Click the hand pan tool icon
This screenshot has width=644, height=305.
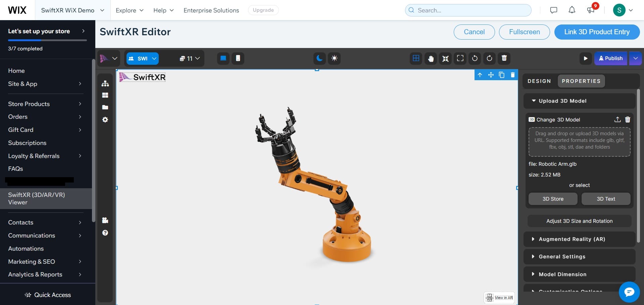click(x=431, y=58)
